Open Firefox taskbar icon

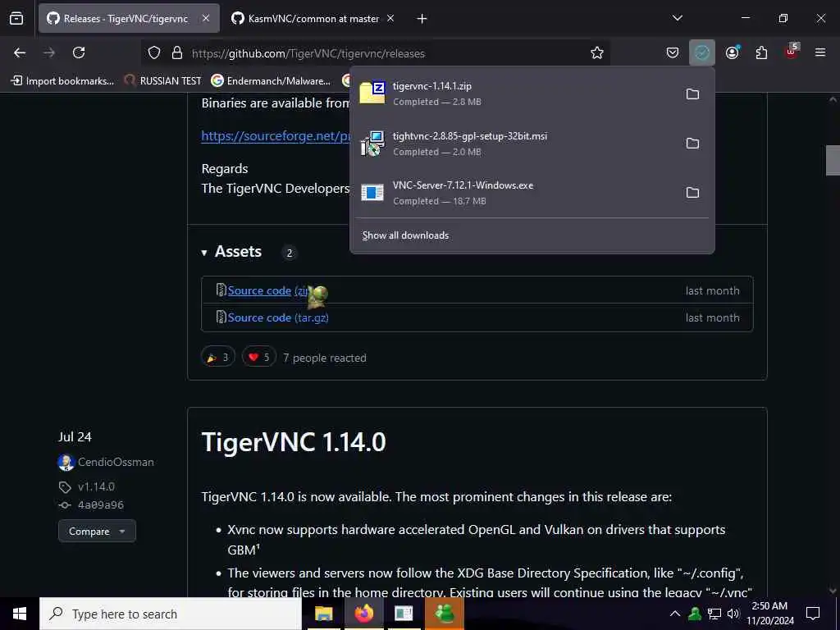pyautogui.click(x=364, y=614)
